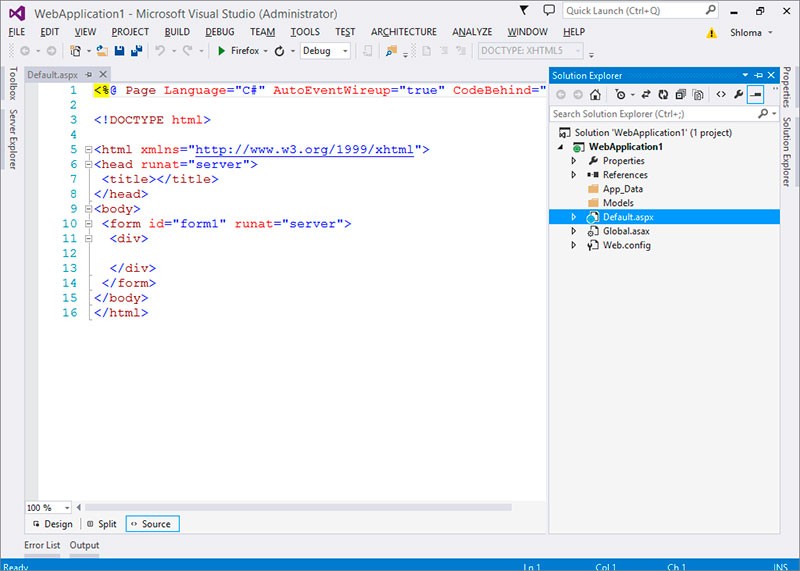The width and height of the screenshot is (800, 571).
Task: Open the Error List tab
Action: 42,545
